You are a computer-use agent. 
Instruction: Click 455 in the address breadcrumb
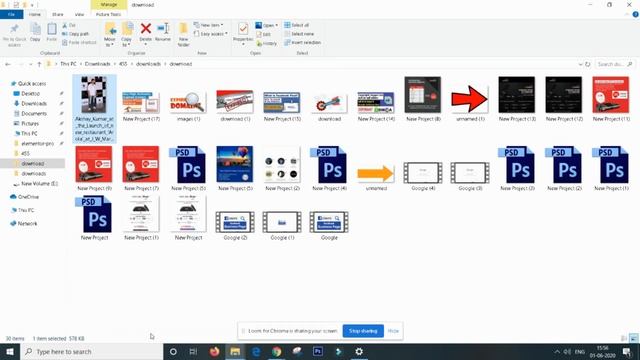(x=123, y=64)
